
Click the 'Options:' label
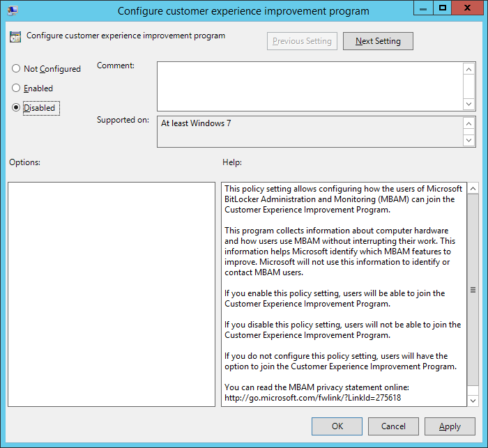pyautogui.click(x=24, y=162)
